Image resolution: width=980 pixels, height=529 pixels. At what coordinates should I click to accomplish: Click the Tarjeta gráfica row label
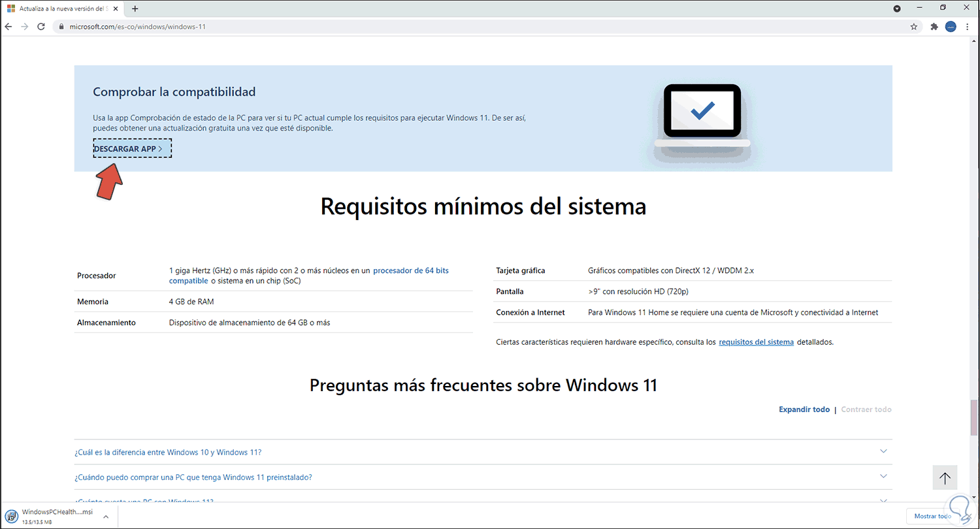pos(521,270)
